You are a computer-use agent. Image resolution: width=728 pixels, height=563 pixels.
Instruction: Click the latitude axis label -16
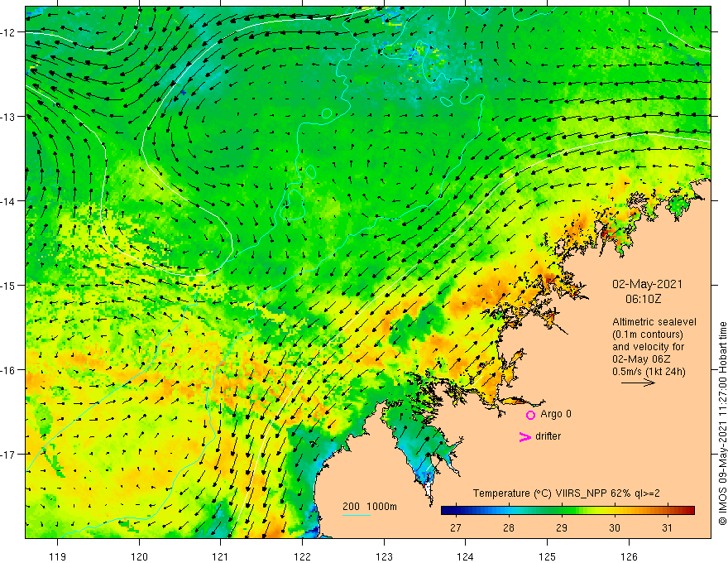(9, 370)
